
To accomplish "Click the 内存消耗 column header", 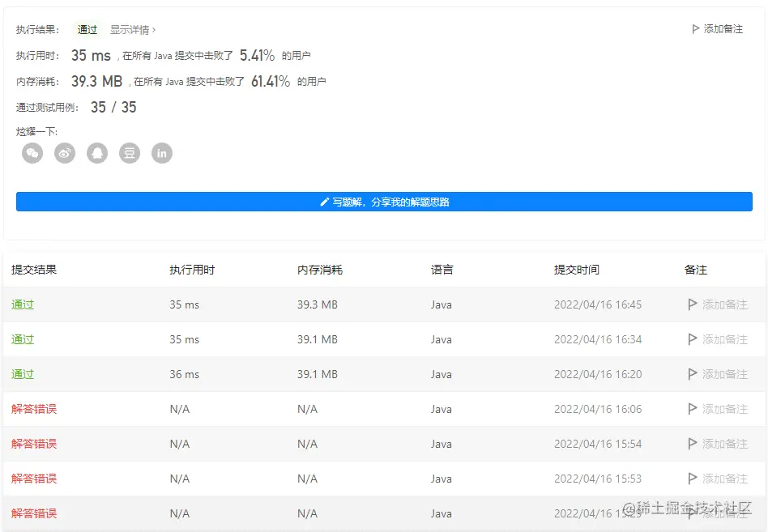I will click(x=320, y=270).
